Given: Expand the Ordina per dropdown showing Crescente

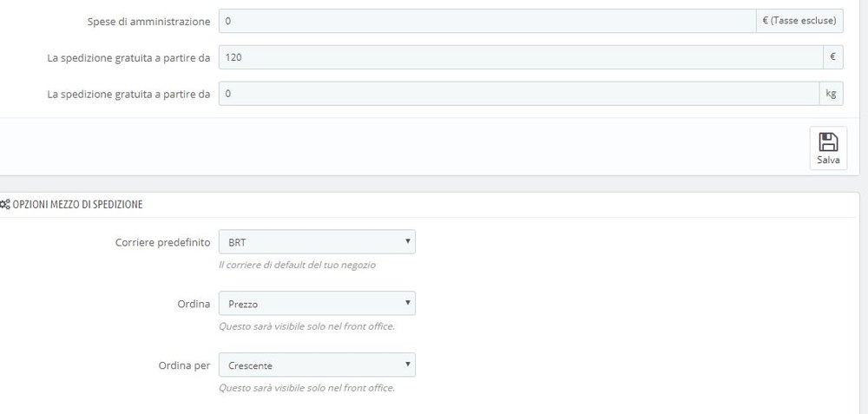Looking at the screenshot, I should coord(317,365).
